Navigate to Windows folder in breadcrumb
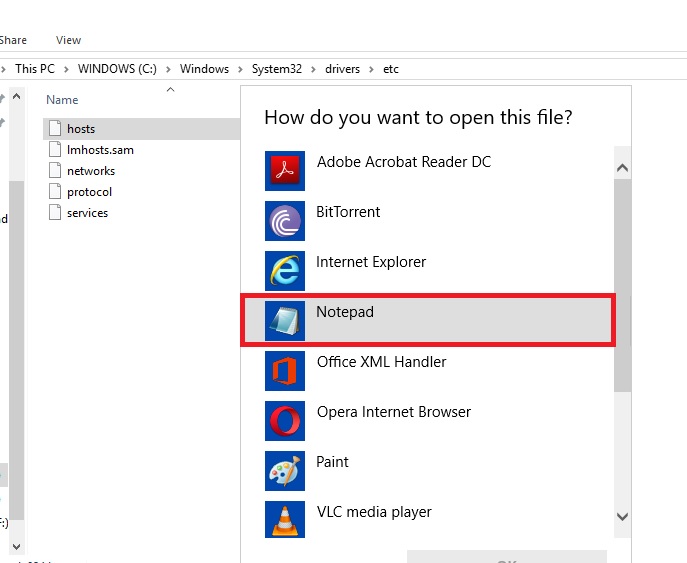Viewport: 687px width, 563px height. tap(204, 69)
